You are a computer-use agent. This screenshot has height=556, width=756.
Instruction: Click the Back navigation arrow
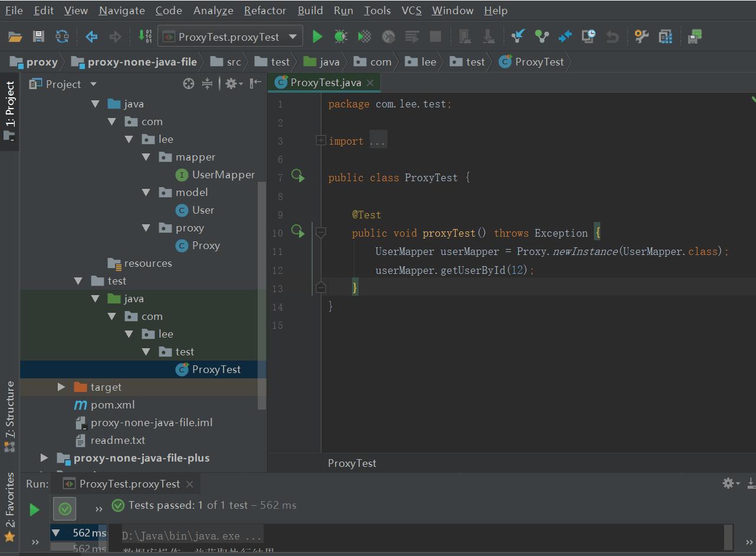91,37
